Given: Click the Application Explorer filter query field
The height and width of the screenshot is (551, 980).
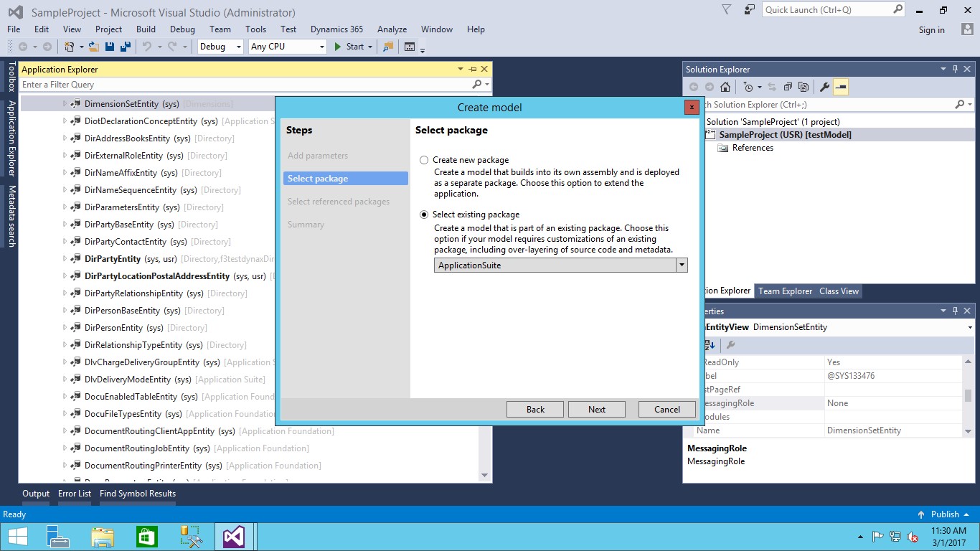Looking at the screenshot, I should [244, 85].
